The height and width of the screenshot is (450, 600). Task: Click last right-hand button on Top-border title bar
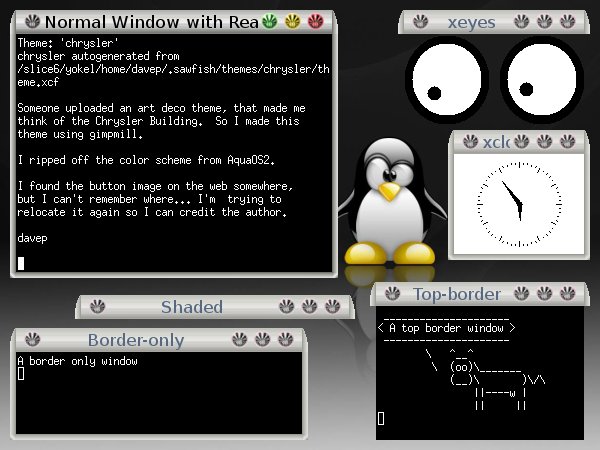pos(567,294)
